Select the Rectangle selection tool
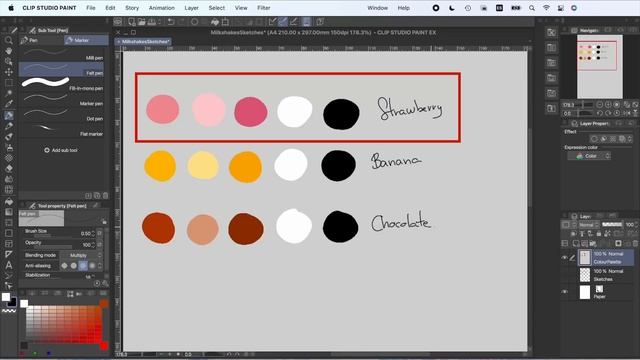Screen dimensions: 640x360 coord(9,83)
